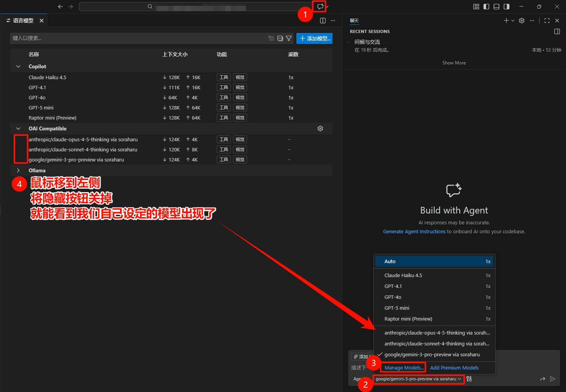Collapse the Copilot group
566x392 pixels.
coord(18,66)
